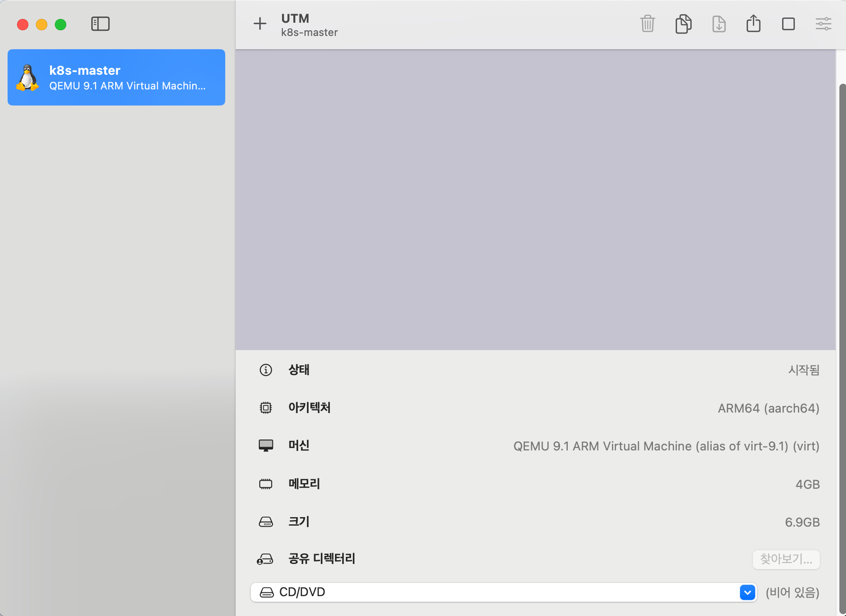Viewport: 846px width, 616px height.
Task: Click the Linux penguin icon for k8s-master
Action: tap(27, 78)
